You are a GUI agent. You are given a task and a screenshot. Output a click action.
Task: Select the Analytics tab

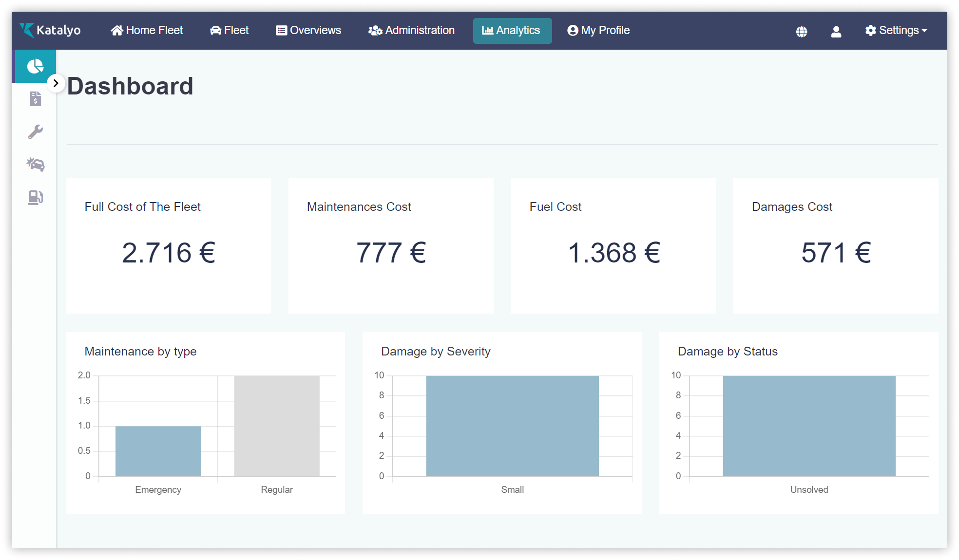click(512, 31)
